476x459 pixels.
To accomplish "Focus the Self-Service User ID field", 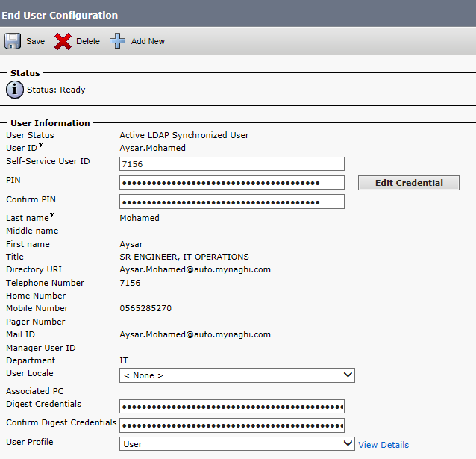I will [231, 164].
